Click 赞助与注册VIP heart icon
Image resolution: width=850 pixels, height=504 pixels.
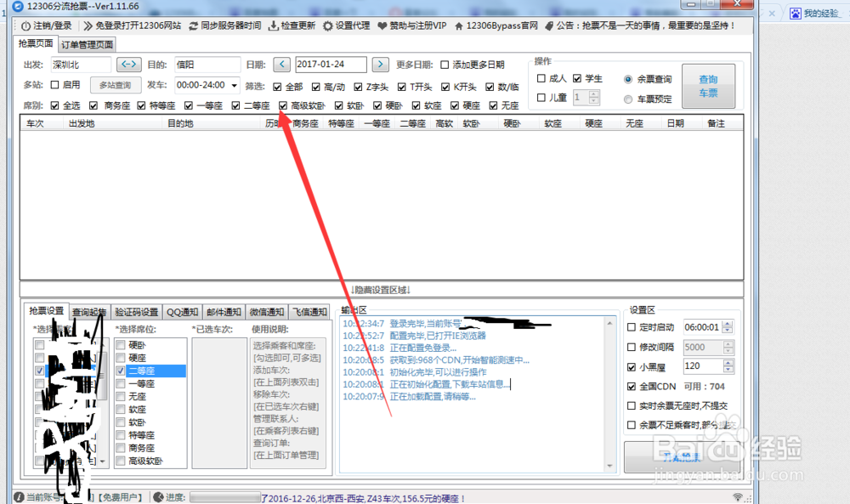tap(382, 26)
